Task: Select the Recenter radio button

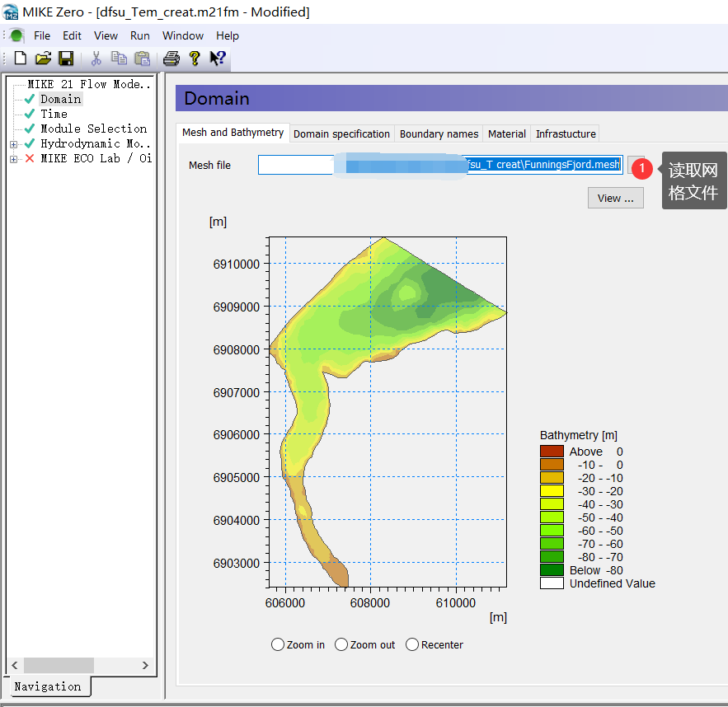Action: coord(412,644)
